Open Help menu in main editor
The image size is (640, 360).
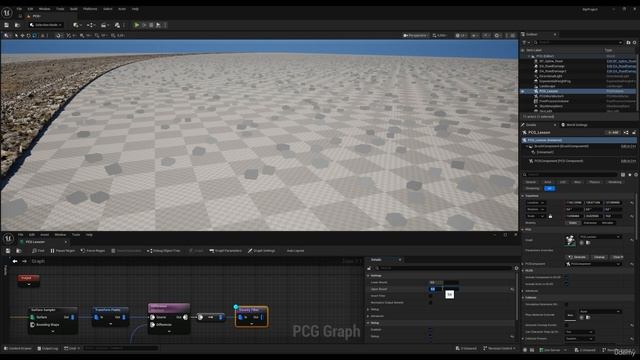135,9
